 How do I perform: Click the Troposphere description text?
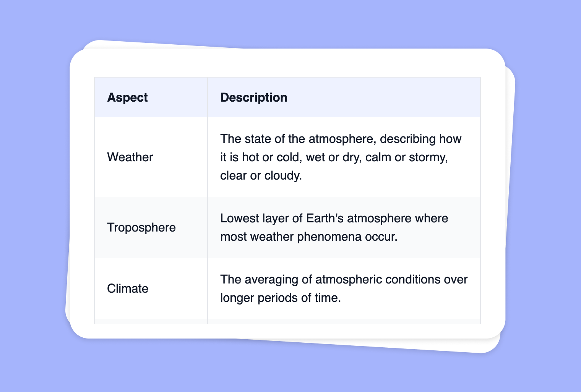(334, 227)
